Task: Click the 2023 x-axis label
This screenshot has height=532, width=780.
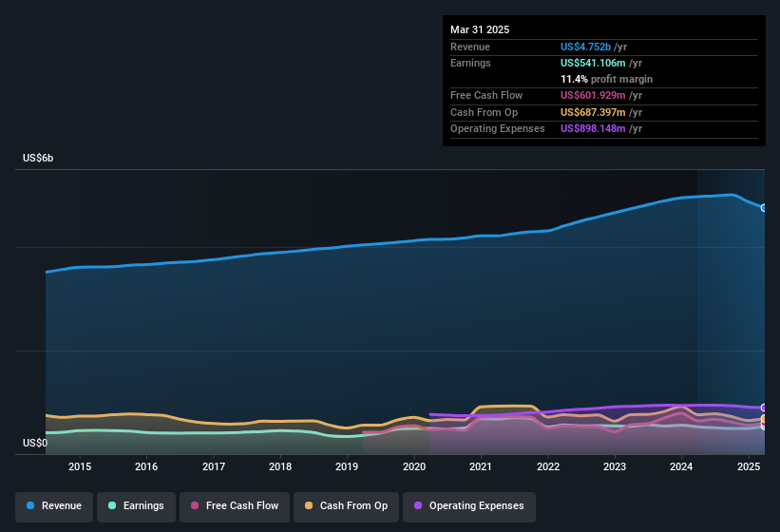Action: click(x=615, y=466)
